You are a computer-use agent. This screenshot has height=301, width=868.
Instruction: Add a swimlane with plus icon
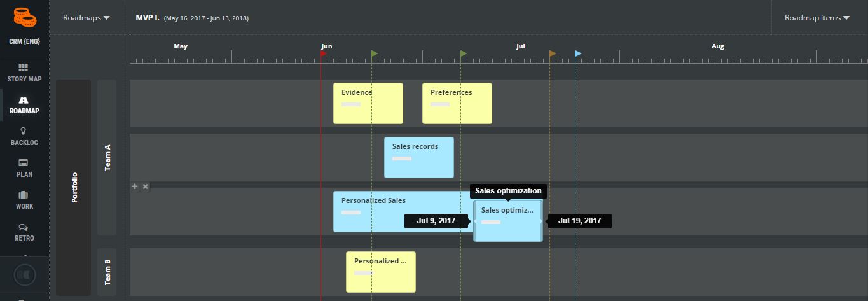tap(135, 186)
